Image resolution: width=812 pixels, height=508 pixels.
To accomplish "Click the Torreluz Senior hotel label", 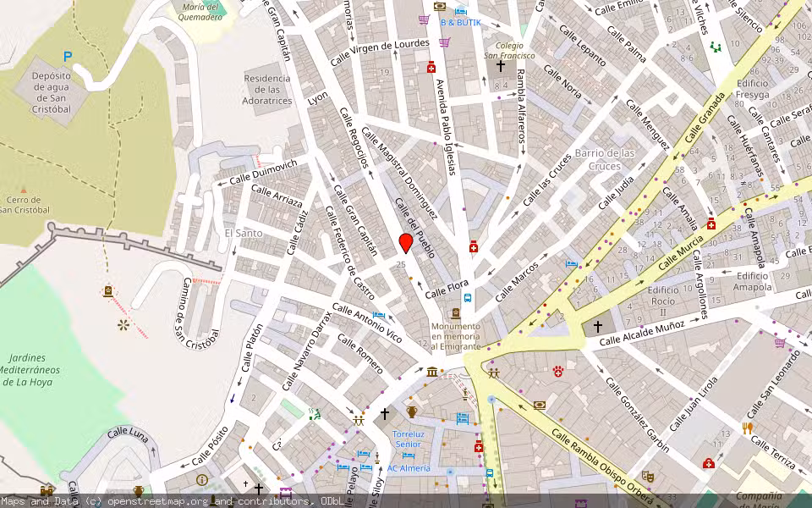I will coord(407,439).
